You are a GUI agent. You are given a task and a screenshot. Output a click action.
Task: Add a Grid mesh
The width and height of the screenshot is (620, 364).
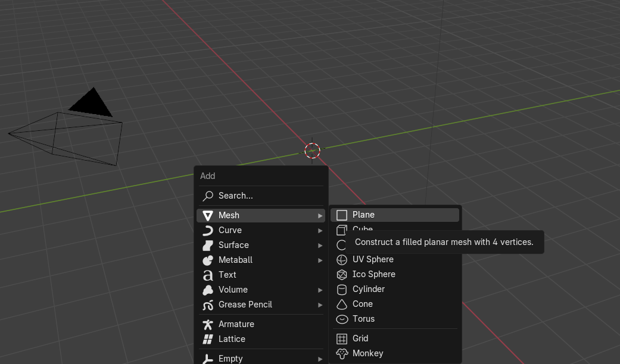coord(395,339)
